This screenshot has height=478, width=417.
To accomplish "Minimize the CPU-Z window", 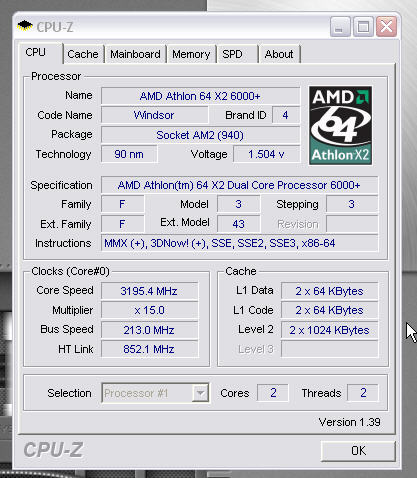I will (339, 26).
